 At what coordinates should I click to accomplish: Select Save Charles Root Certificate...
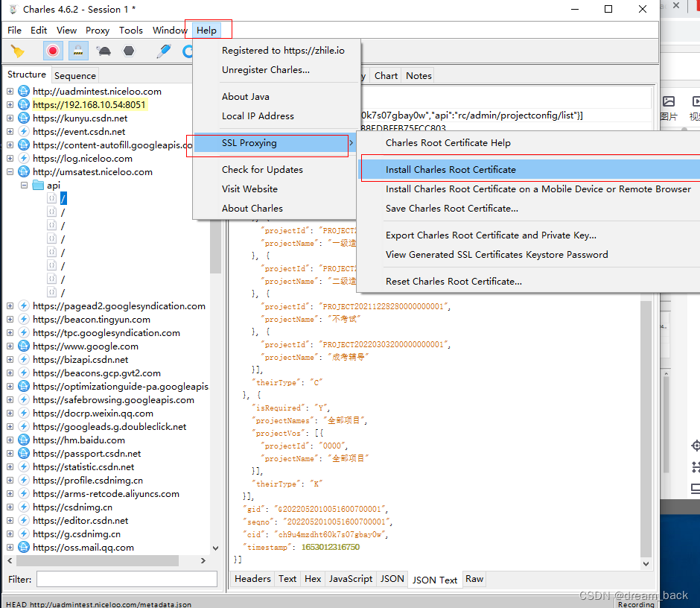[452, 208]
